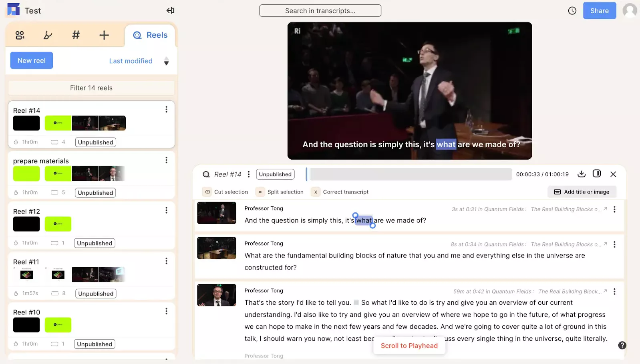Open the Last modified sort dropdown

tap(131, 61)
